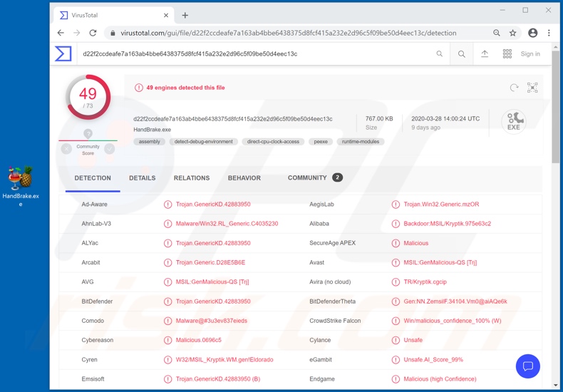The width and height of the screenshot is (563, 392).
Task: Click the 767.00 KB size value
Action: [379, 118]
